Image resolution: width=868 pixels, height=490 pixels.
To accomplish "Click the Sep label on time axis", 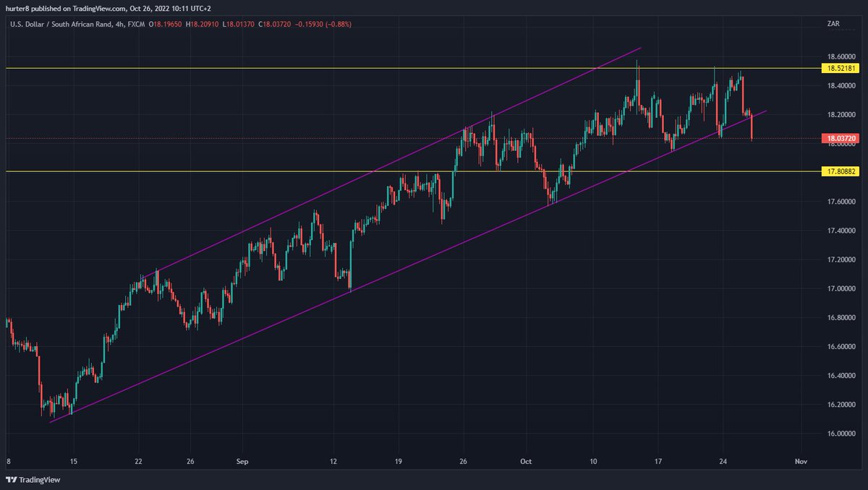I will (242, 461).
